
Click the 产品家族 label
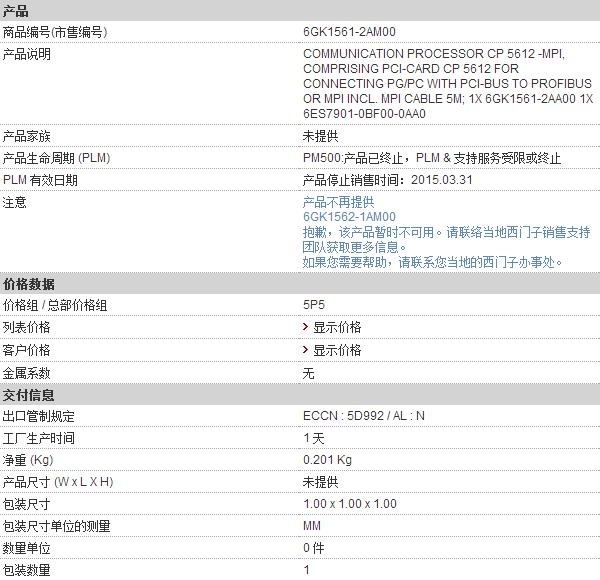[26, 136]
